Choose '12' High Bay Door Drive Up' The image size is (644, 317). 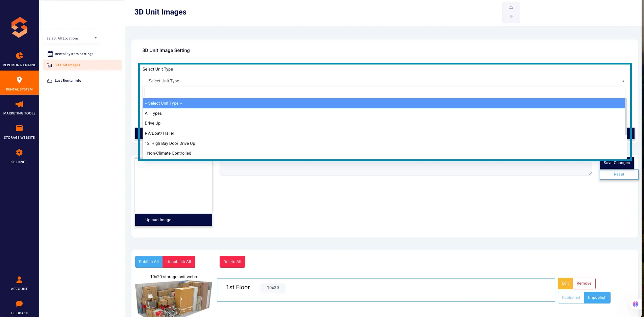[x=384, y=143]
